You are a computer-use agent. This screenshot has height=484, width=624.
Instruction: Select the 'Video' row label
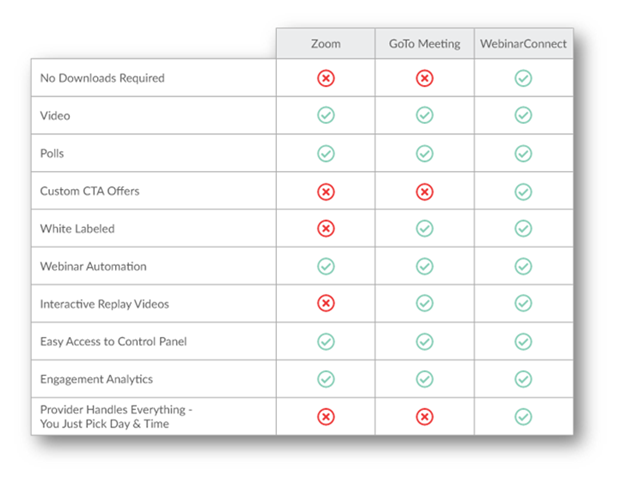[55, 115]
